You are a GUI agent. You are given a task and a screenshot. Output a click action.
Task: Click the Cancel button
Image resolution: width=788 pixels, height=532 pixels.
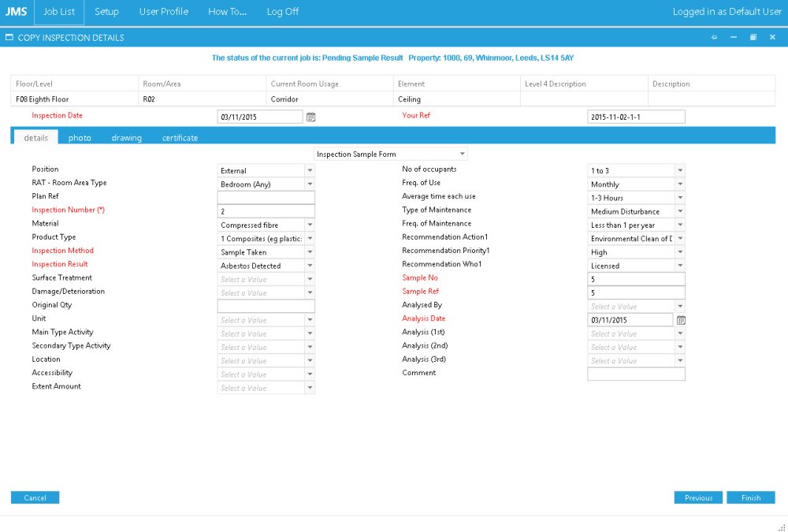pyautogui.click(x=35, y=498)
